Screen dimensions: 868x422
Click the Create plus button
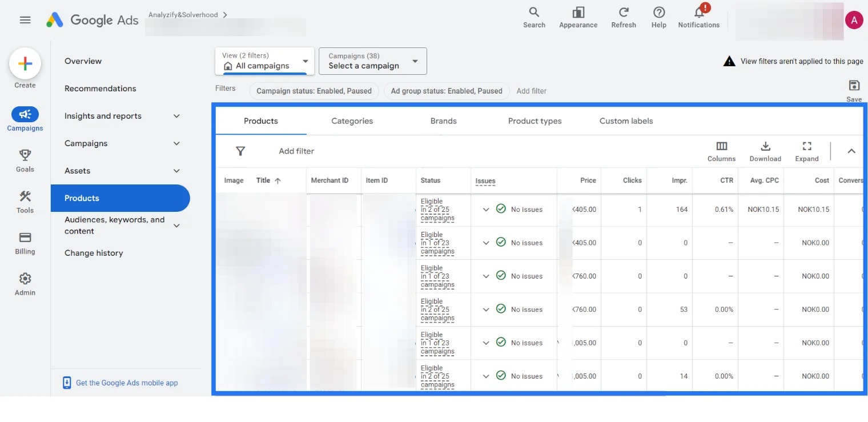click(x=25, y=64)
